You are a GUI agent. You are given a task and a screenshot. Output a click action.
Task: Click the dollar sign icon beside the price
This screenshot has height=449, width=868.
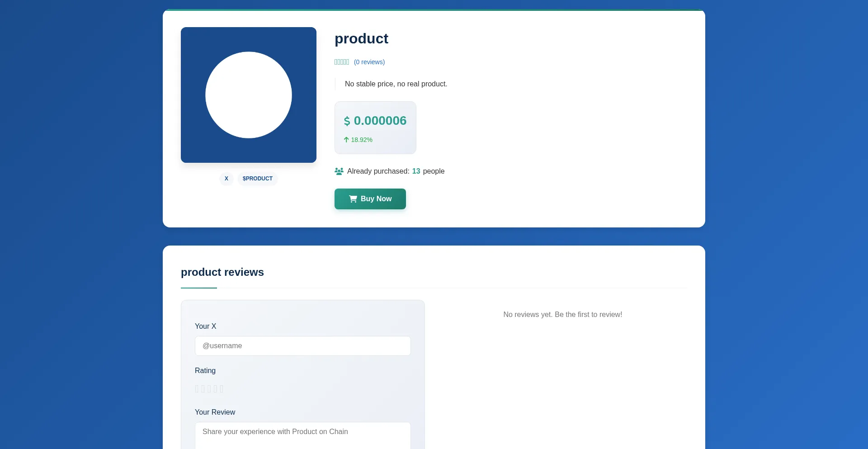coord(347,121)
